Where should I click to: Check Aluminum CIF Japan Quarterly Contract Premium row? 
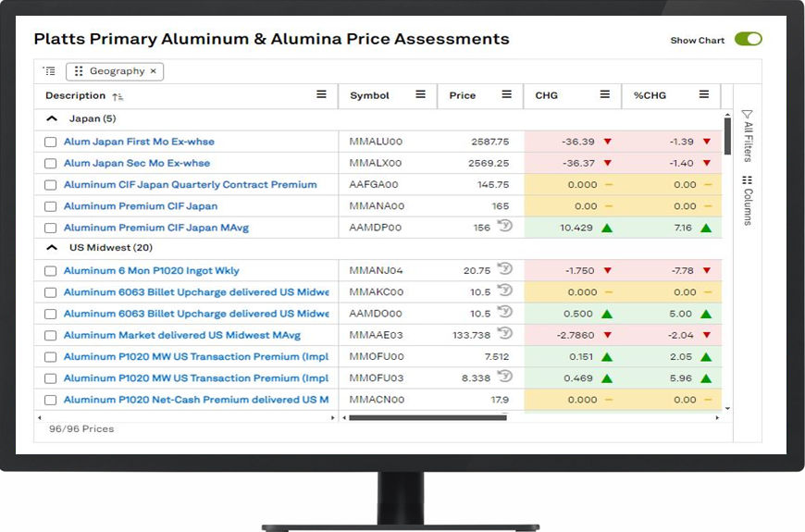tap(50, 185)
